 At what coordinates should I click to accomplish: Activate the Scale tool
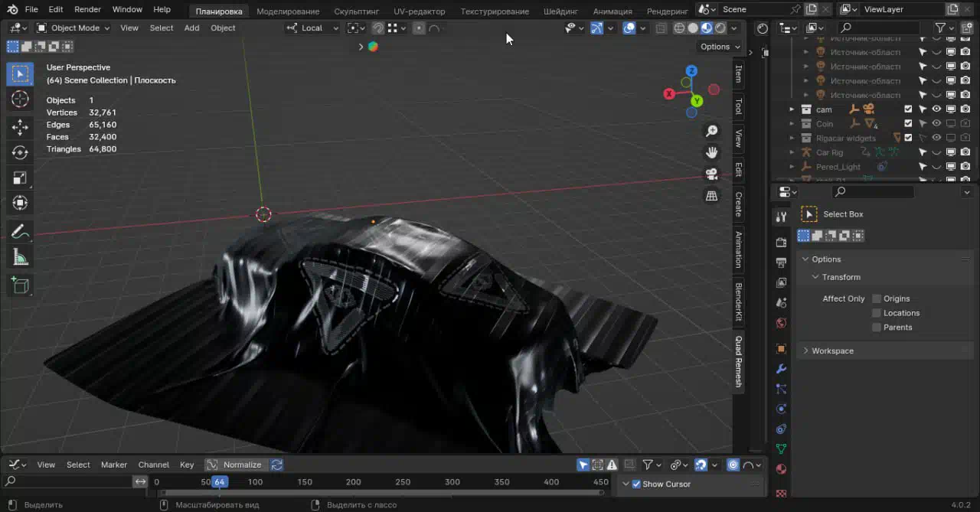(x=20, y=178)
